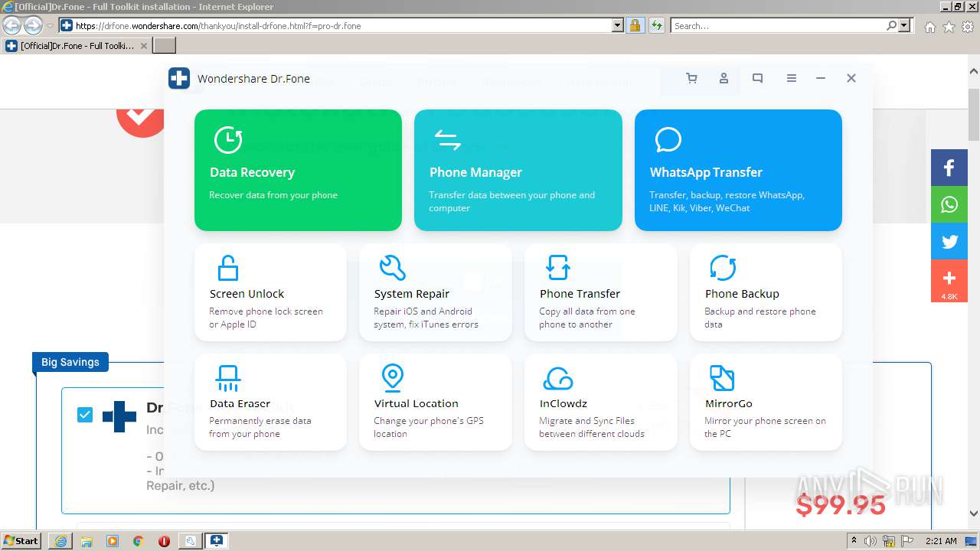Open Internet Explorer favorites star
This screenshot has height=551, width=980.
(x=949, y=26)
